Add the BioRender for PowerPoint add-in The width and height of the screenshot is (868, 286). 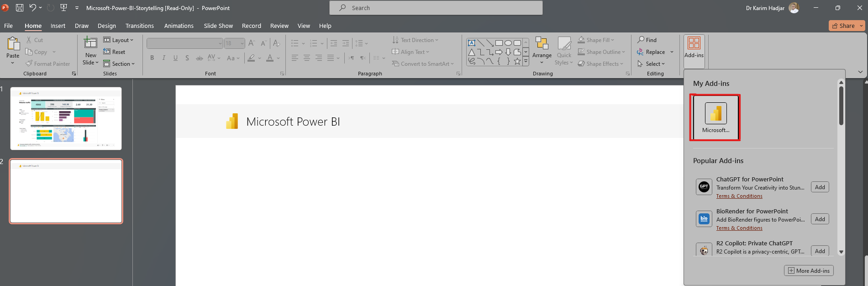(x=820, y=219)
